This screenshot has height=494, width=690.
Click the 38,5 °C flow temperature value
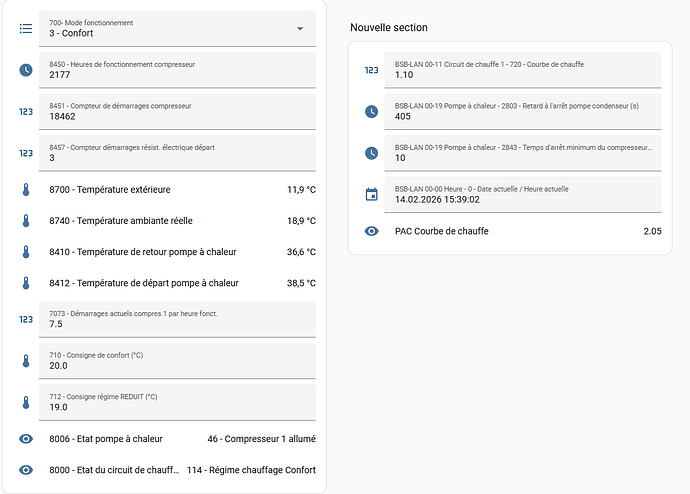[x=301, y=283]
